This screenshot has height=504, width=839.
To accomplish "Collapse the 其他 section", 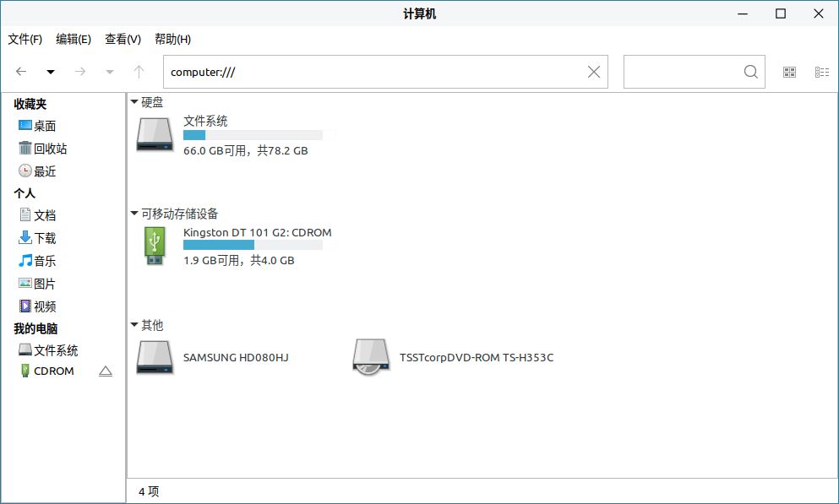I will [134, 324].
